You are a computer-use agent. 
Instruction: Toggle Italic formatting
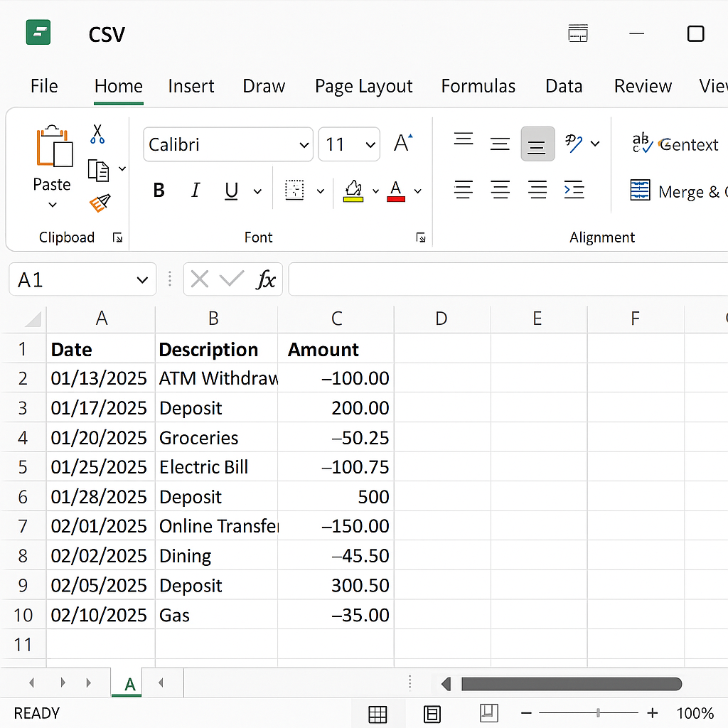[195, 191]
